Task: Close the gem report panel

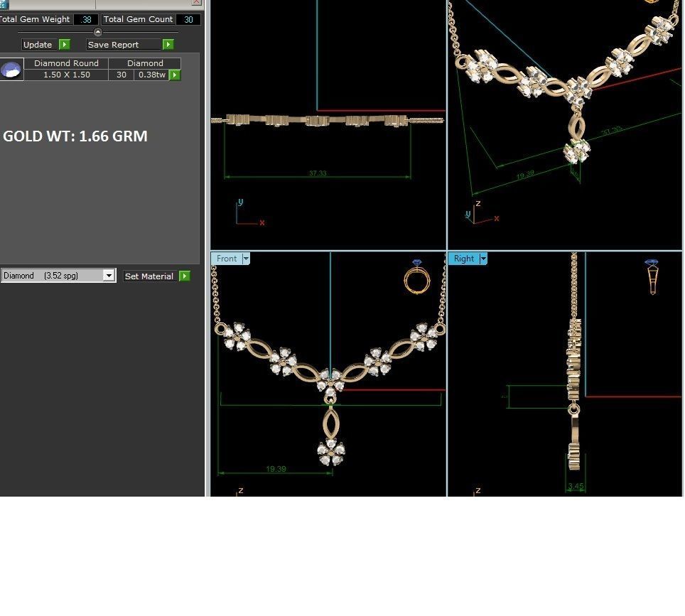Action: coord(196,1)
